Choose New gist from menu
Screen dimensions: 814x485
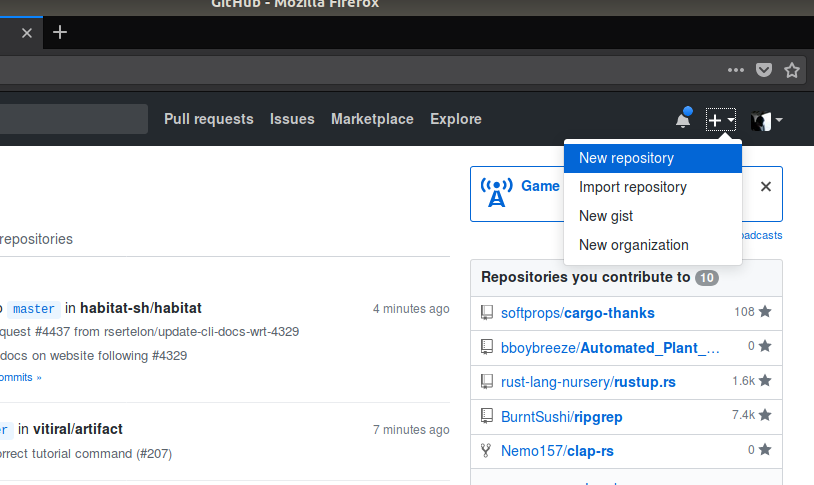pyautogui.click(x=653, y=216)
